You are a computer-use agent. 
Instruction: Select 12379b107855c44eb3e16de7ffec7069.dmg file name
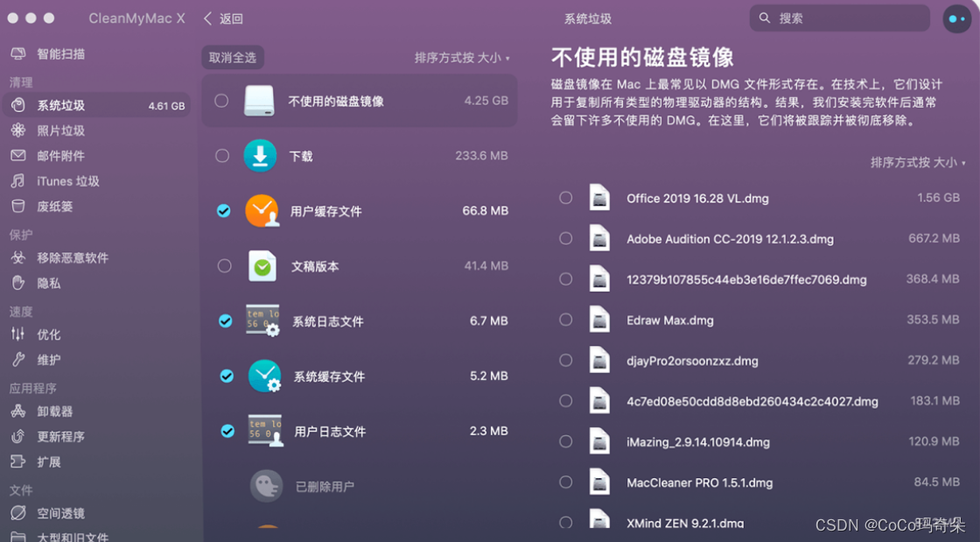click(x=747, y=279)
